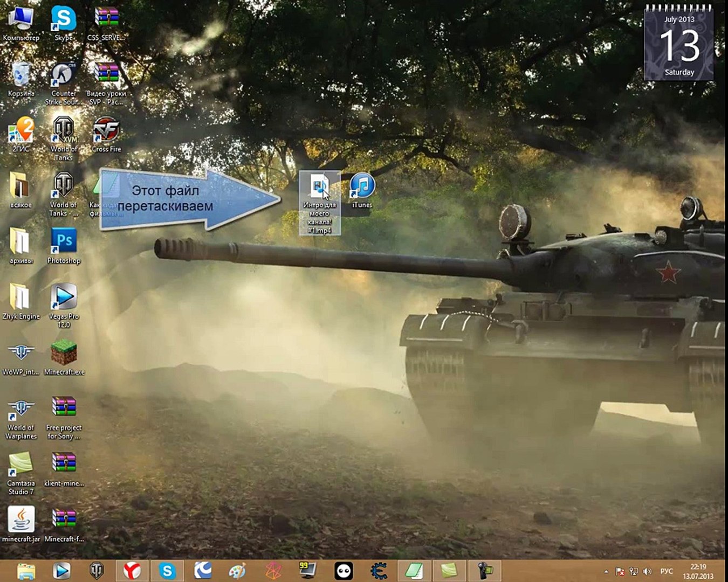
Task: Select the Zhyk Engine folder
Action: [21, 302]
